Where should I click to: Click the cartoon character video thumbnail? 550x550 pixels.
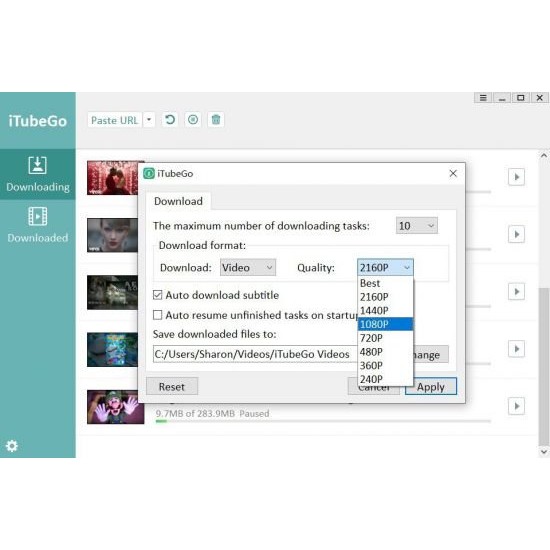(x=116, y=407)
